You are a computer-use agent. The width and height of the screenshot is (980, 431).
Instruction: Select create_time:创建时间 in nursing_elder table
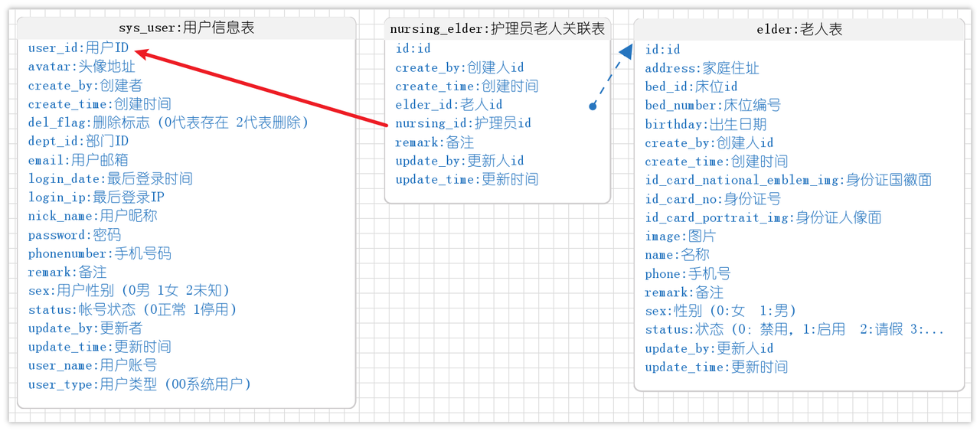[x=466, y=86]
